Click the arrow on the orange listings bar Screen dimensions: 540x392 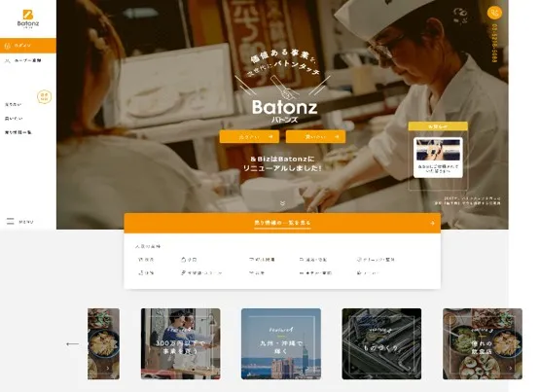click(x=432, y=223)
